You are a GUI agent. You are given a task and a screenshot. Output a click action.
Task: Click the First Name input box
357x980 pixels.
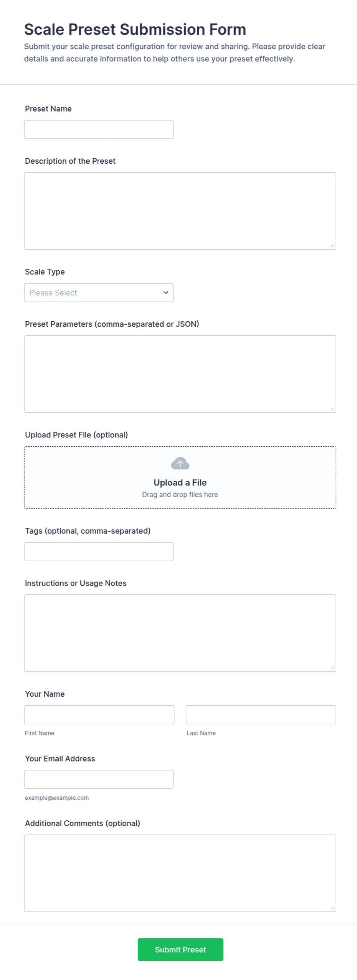click(x=99, y=715)
